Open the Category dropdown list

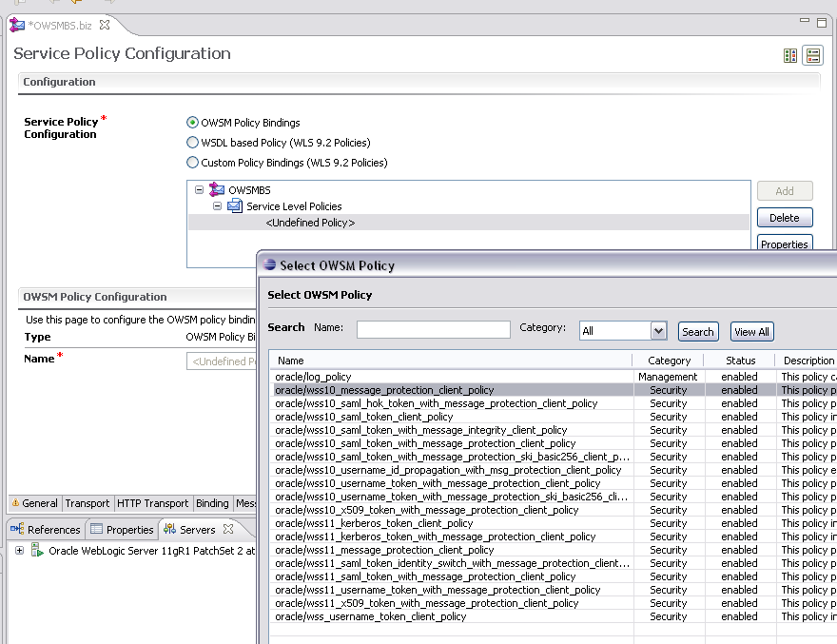658,331
